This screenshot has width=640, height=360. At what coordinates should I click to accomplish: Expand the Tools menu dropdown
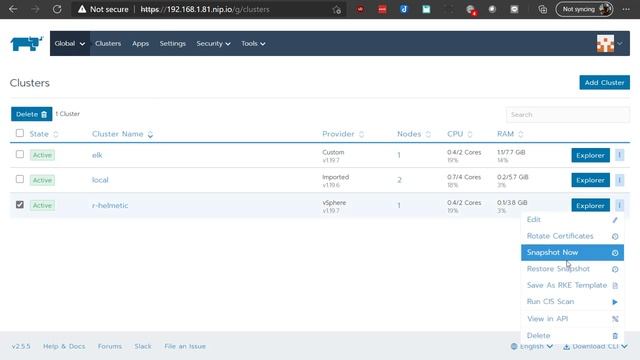point(253,43)
